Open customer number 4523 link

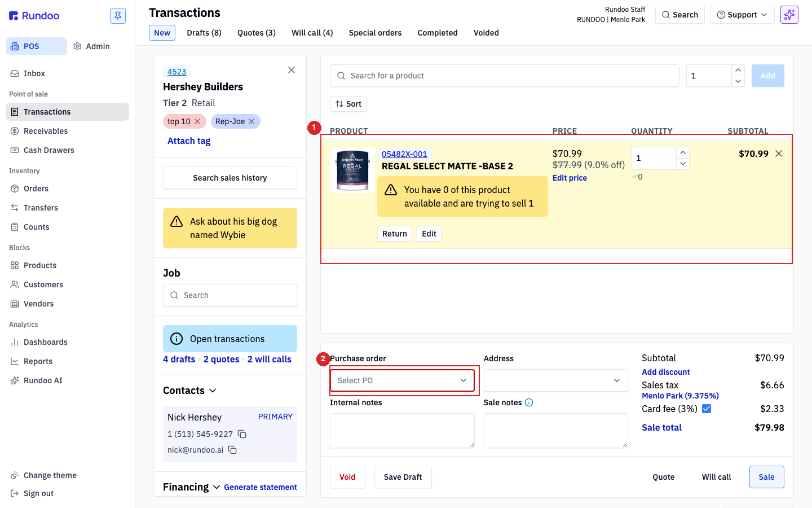pos(177,72)
